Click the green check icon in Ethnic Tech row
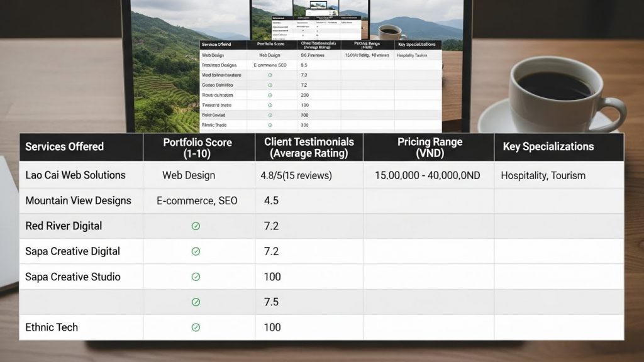 (196, 327)
